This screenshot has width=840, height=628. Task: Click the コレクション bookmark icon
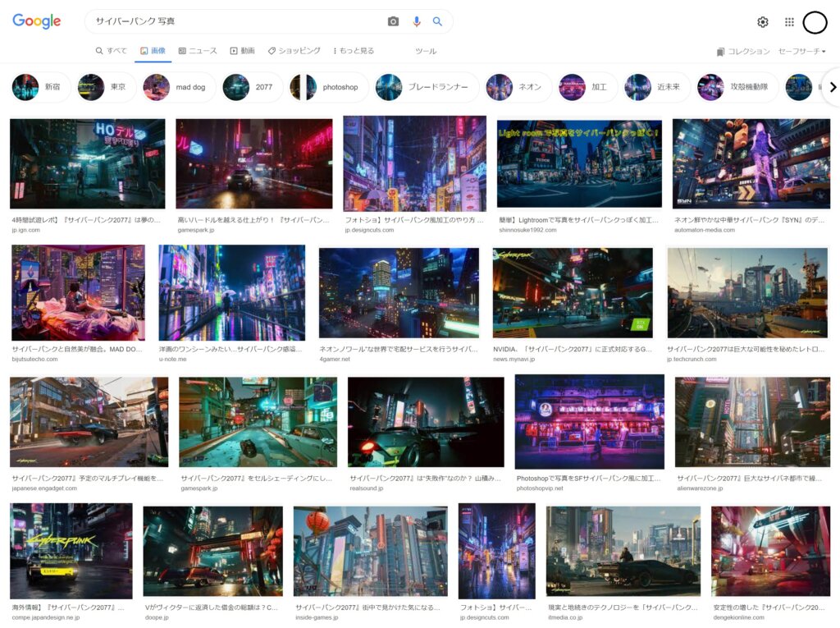point(720,52)
